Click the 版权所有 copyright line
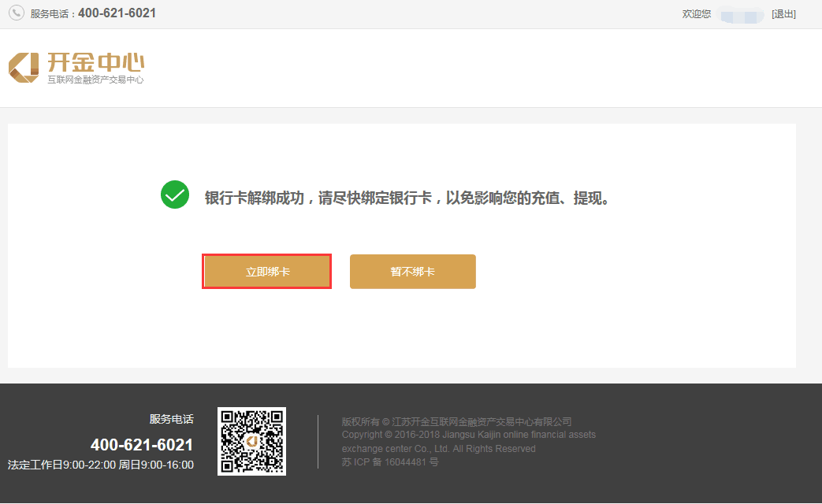822x504 pixels. click(456, 421)
